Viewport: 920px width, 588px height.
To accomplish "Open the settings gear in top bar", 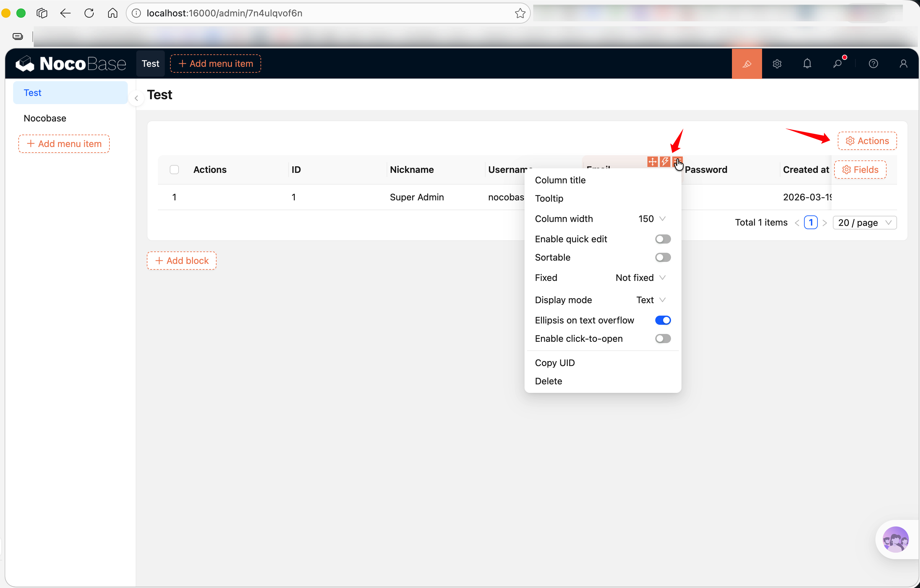I will pyautogui.click(x=777, y=64).
